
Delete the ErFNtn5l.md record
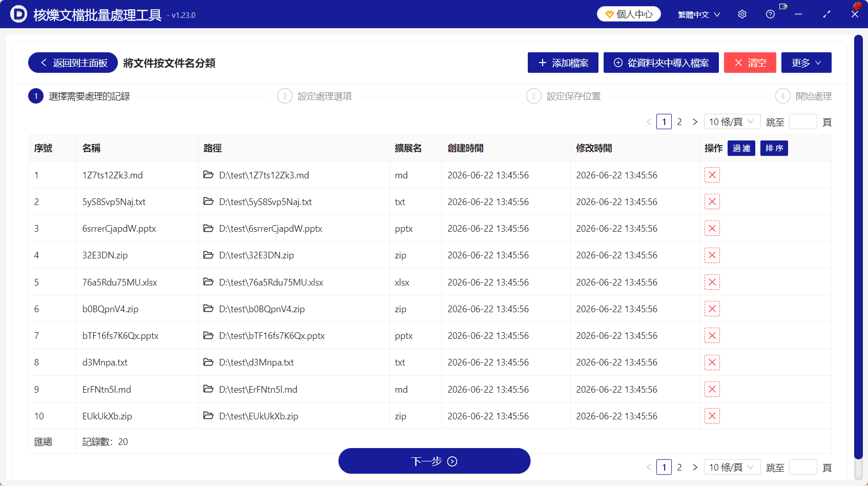(x=712, y=389)
